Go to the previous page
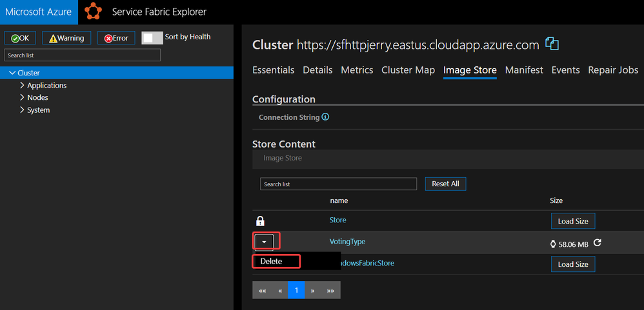The width and height of the screenshot is (644, 310). click(280, 290)
